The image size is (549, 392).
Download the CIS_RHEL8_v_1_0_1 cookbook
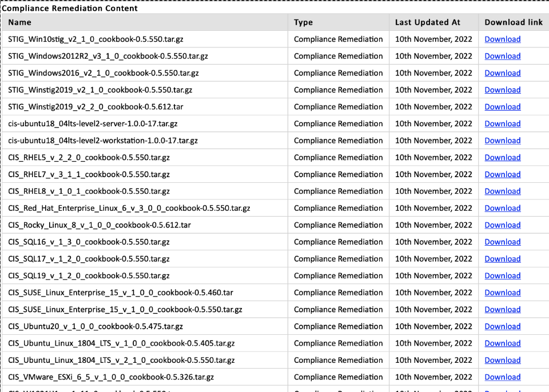click(502, 191)
